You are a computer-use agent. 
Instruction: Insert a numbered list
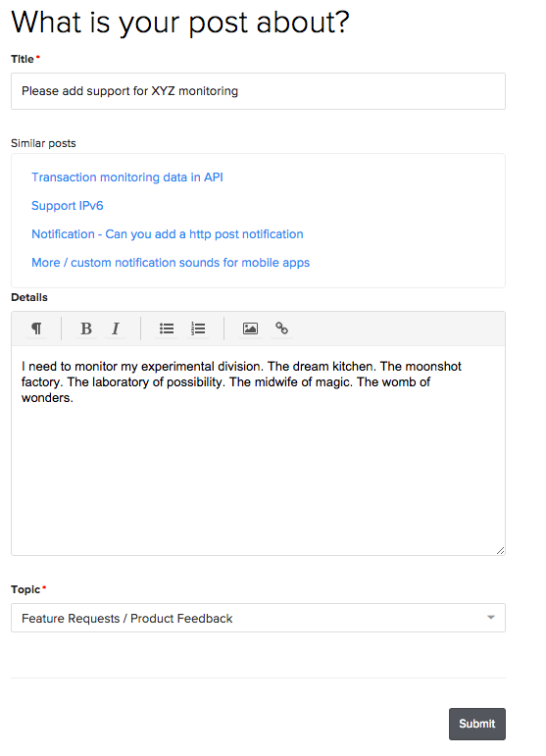pyautogui.click(x=198, y=328)
